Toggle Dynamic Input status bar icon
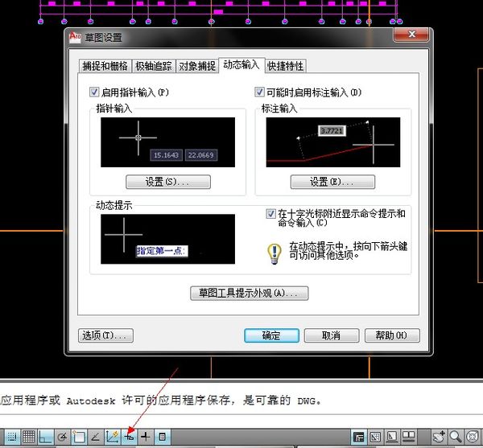483x448 pixels. 129,436
